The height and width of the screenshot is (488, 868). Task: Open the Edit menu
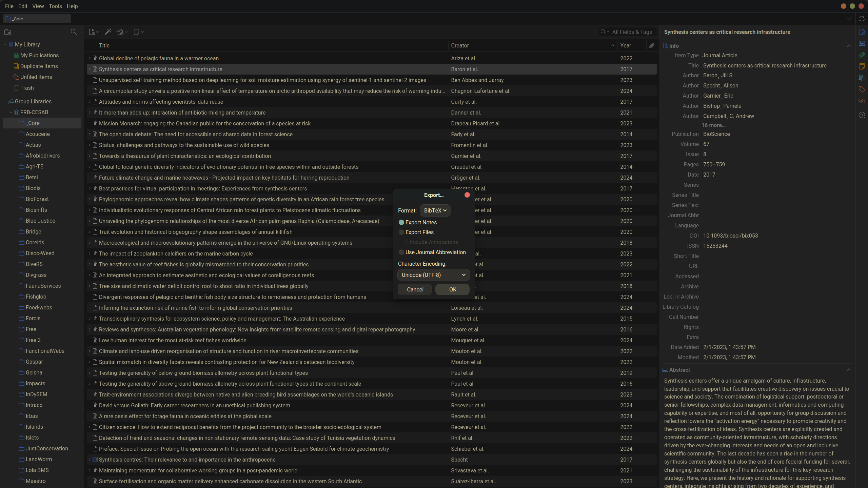tap(23, 6)
